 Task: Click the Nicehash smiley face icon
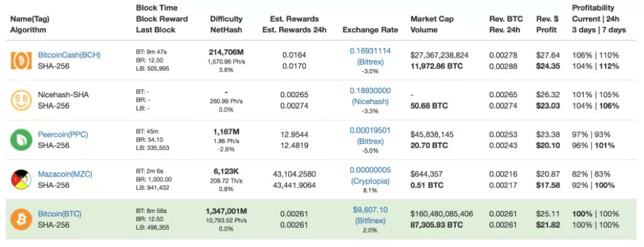[21, 100]
